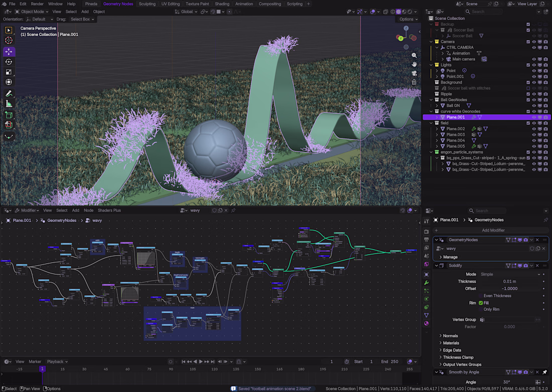Switch to the Shading workspace tab
The image size is (552, 392).
click(222, 4)
